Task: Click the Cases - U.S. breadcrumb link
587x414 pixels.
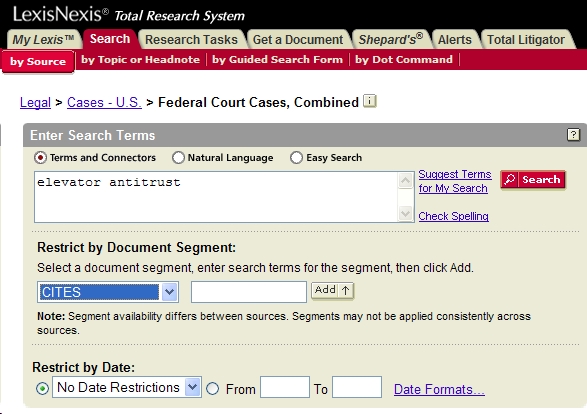Action: [x=104, y=102]
